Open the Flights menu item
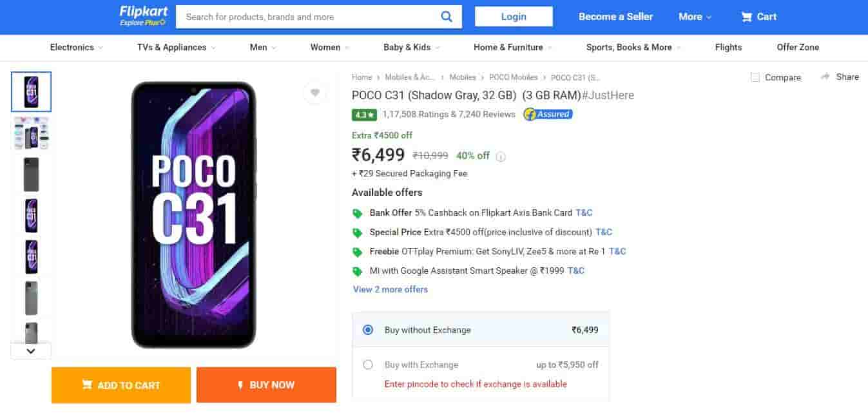The width and height of the screenshot is (868, 418). [x=728, y=47]
